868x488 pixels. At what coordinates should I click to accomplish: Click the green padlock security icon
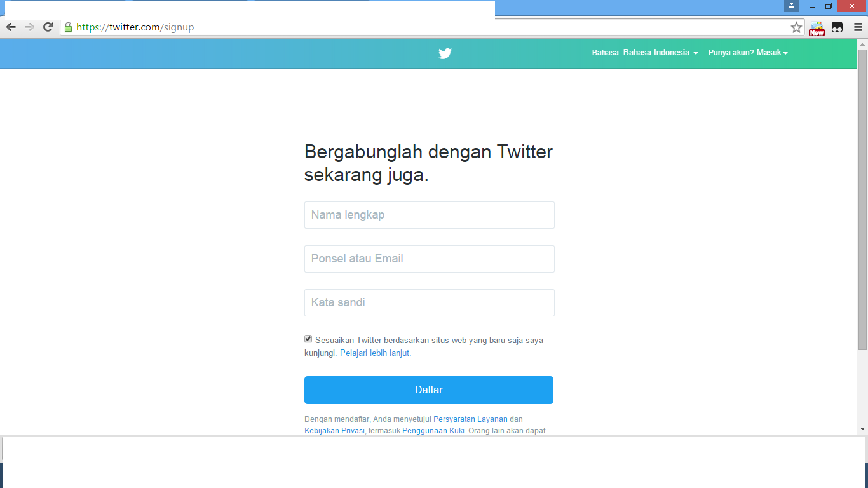pos(68,27)
